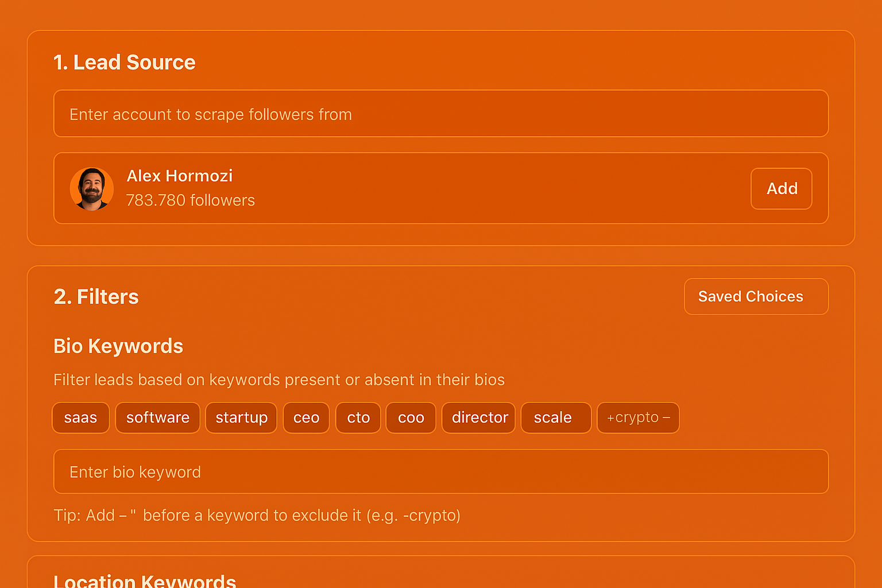This screenshot has height=588, width=882.
Task: Click the scale keyword chip
Action: coord(556,417)
